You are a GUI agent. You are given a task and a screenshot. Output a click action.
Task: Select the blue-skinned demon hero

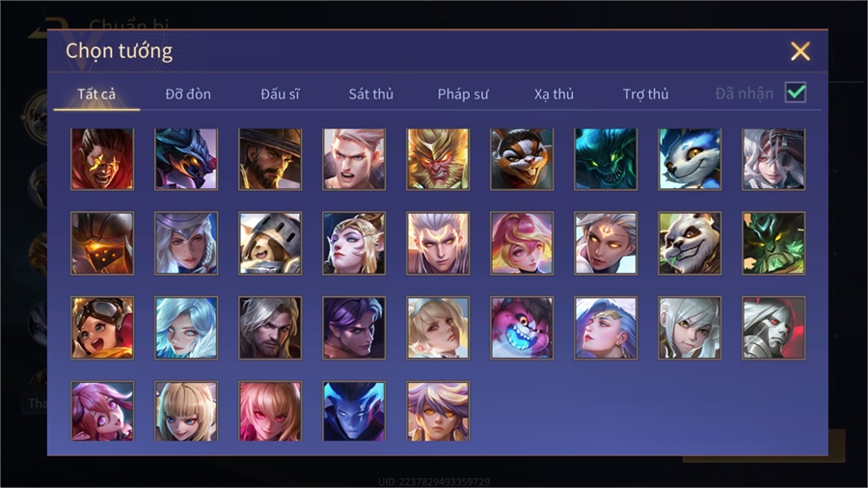pos(354,411)
